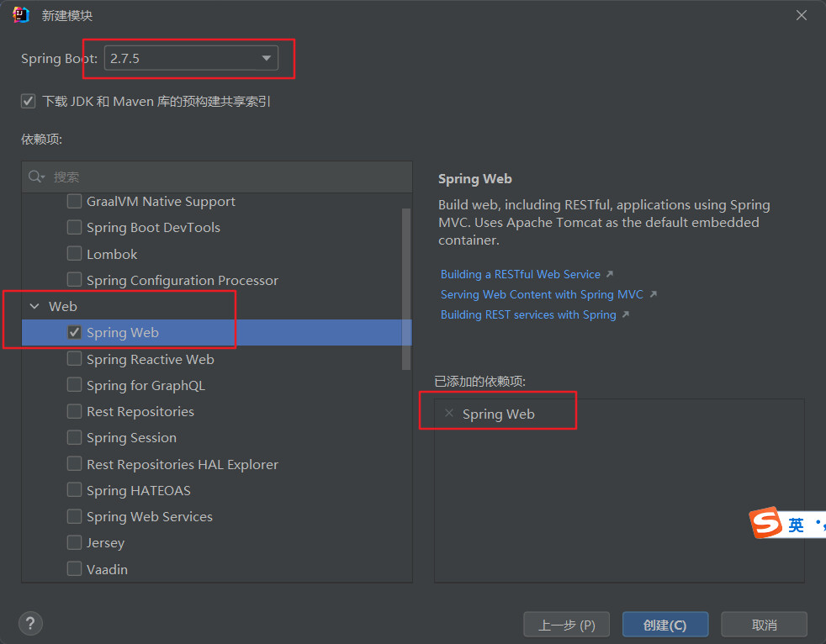The width and height of the screenshot is (826, 644).
Task: Check Spring HATEOAS dependency
Action: [74, 489]
